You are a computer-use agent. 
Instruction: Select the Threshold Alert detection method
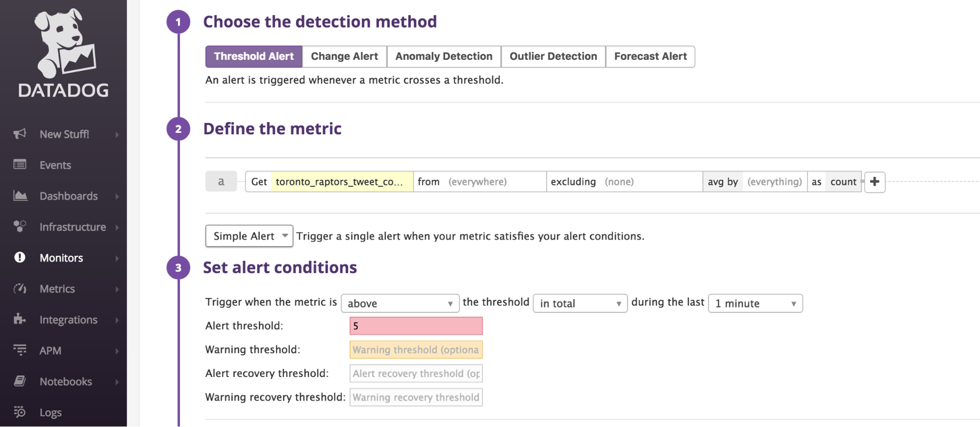click(x=254, y=56)
